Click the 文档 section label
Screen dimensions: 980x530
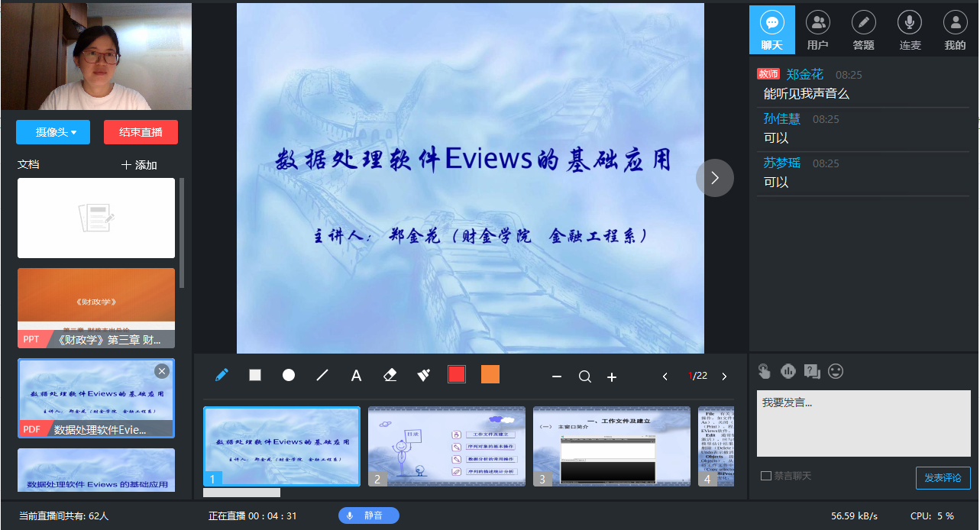point(28,165)
